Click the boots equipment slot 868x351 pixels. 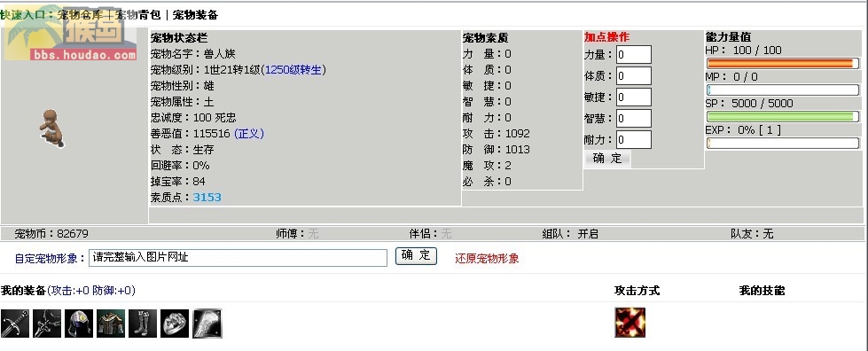[x=143, y=324]
